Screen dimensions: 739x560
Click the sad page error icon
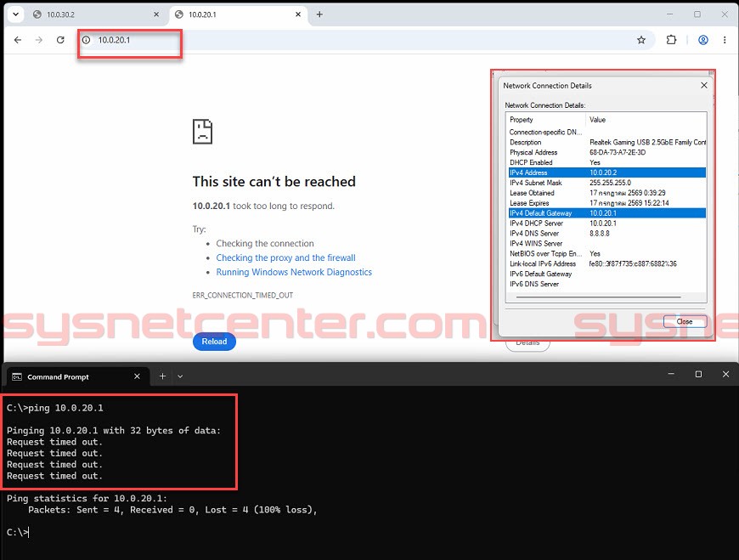coord(203,131)
